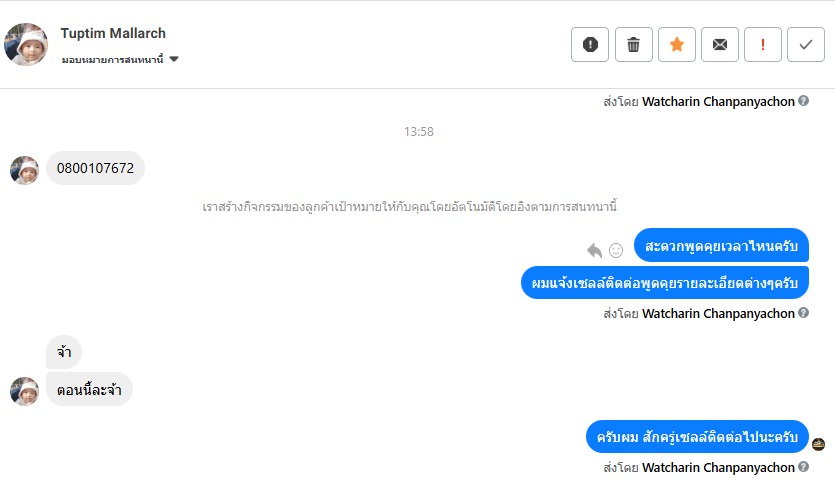835x501 pixels.
Task: Flag conversation with red exclamation mark
Action: click(x=763, y=45)
